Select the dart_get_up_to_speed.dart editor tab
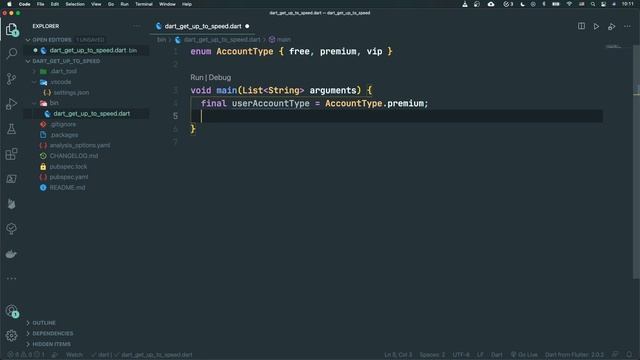The width and height of the screenshot is (640, 360). pos(202,26)
